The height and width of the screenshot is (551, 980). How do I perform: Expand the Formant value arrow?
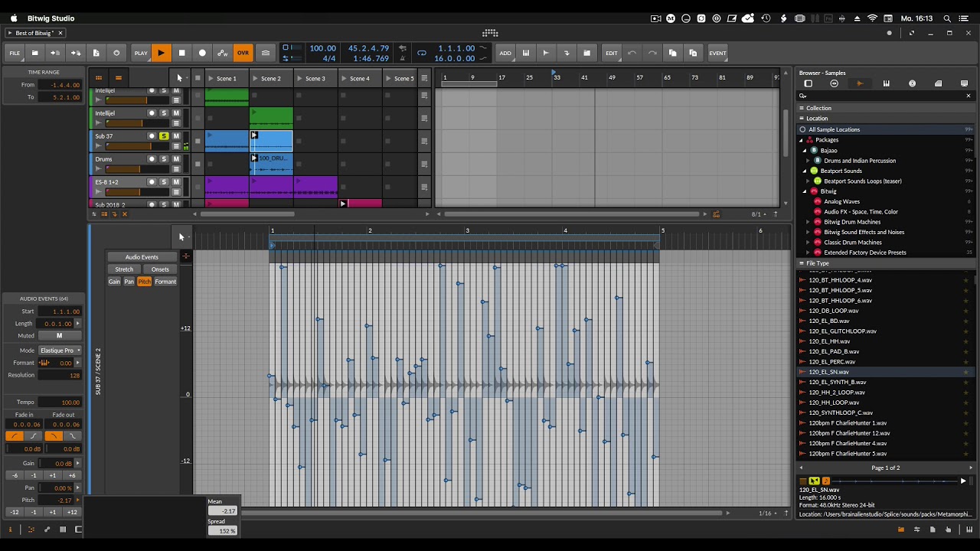[77, 363]
